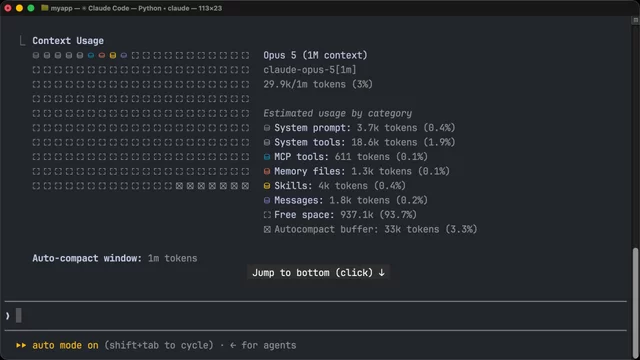Click '29.9k/1m tokens (3%)' text

[x=318, y=84]
